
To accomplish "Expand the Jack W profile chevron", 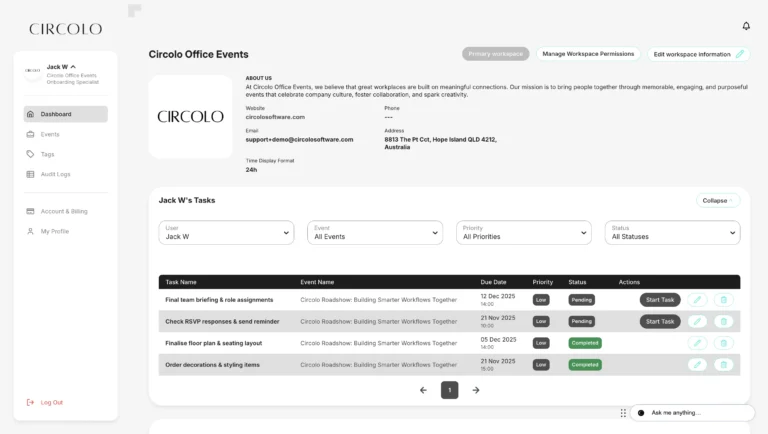I will (73, 67).
